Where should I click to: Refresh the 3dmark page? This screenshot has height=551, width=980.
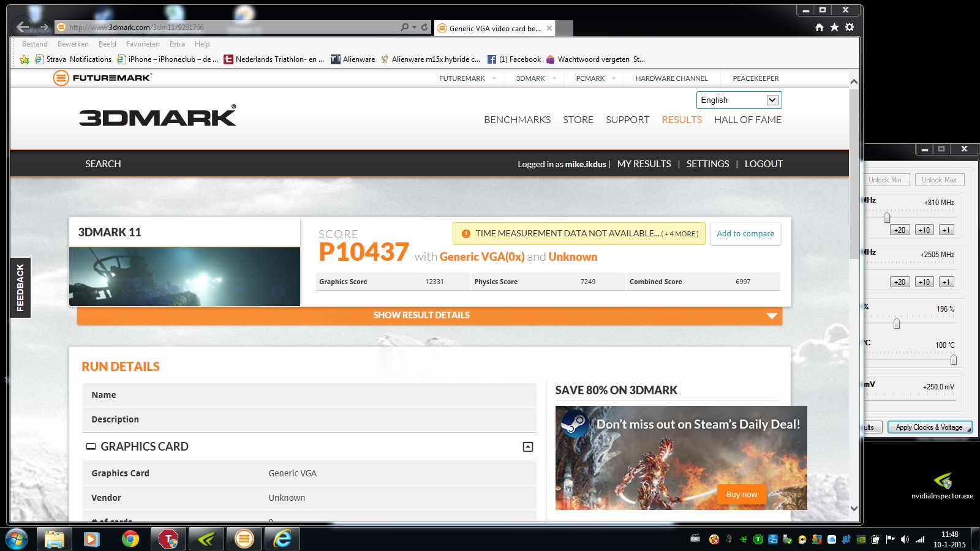[424, 27]
